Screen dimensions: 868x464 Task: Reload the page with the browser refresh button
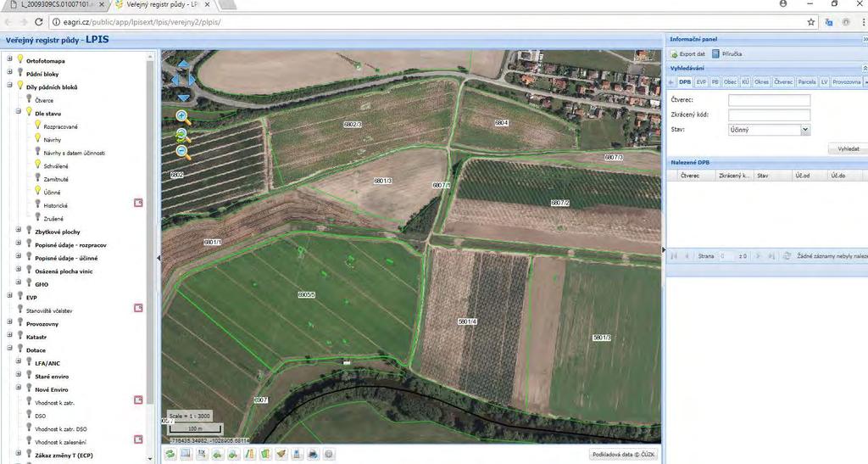[39, 22]
